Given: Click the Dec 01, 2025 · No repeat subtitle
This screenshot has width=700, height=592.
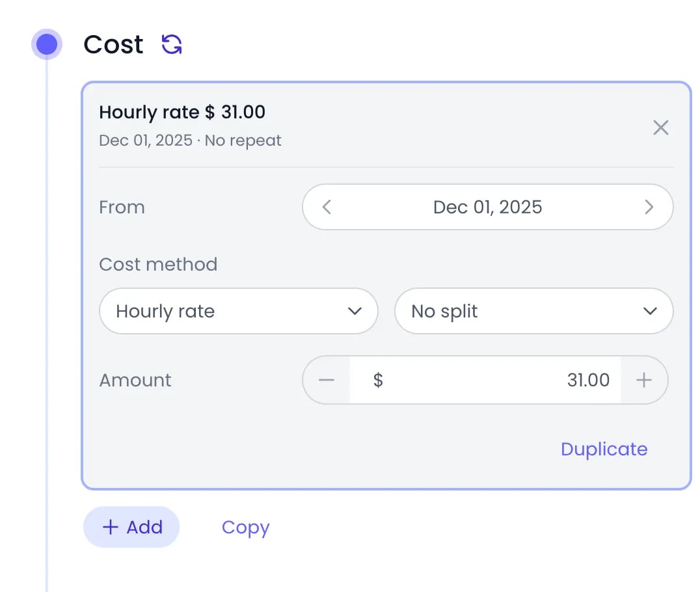Looking at the screenshot, I should 190,141.
